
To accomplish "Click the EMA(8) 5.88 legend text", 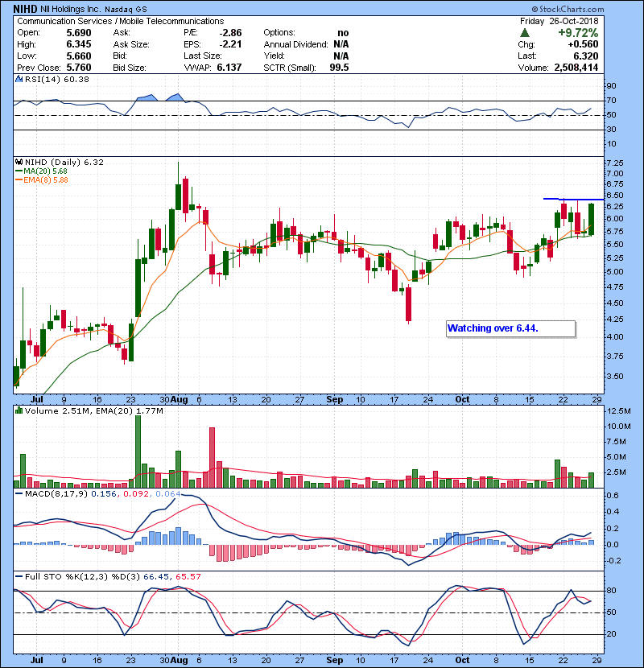I will 46,180.
